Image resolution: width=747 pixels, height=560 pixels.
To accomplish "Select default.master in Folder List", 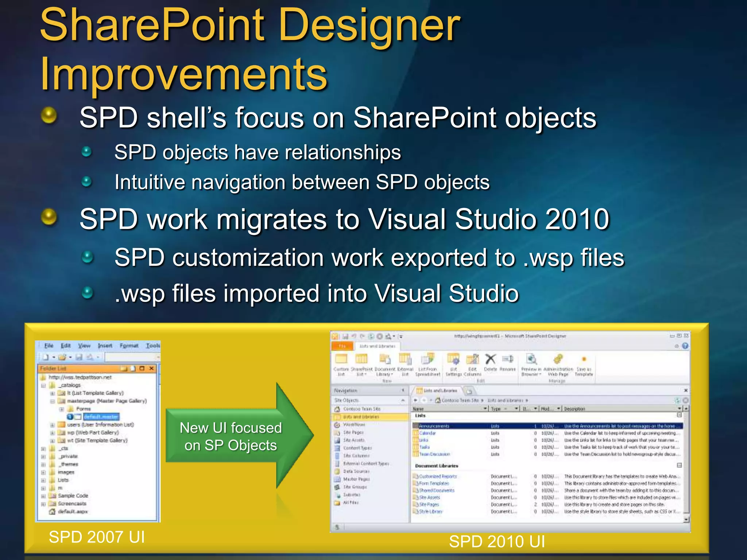I will click(101, 417).
